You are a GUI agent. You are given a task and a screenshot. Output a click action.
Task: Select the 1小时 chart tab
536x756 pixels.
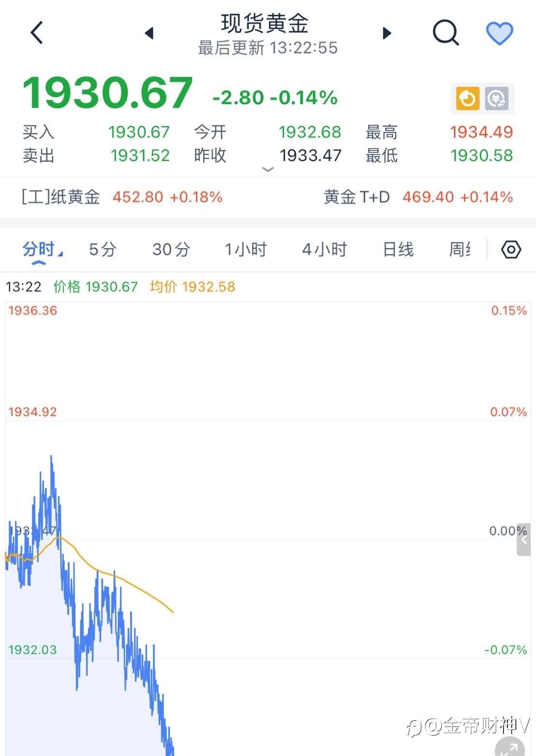tap(245, 250)
